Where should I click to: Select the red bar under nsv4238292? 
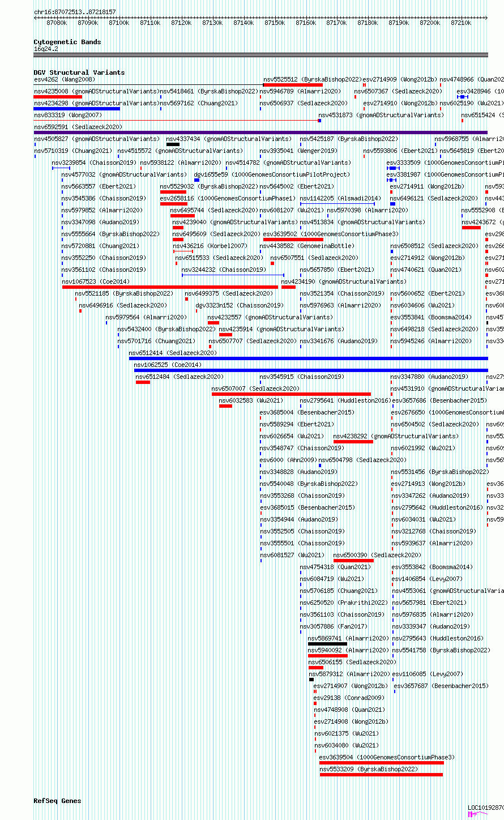(x=353, y=442)
